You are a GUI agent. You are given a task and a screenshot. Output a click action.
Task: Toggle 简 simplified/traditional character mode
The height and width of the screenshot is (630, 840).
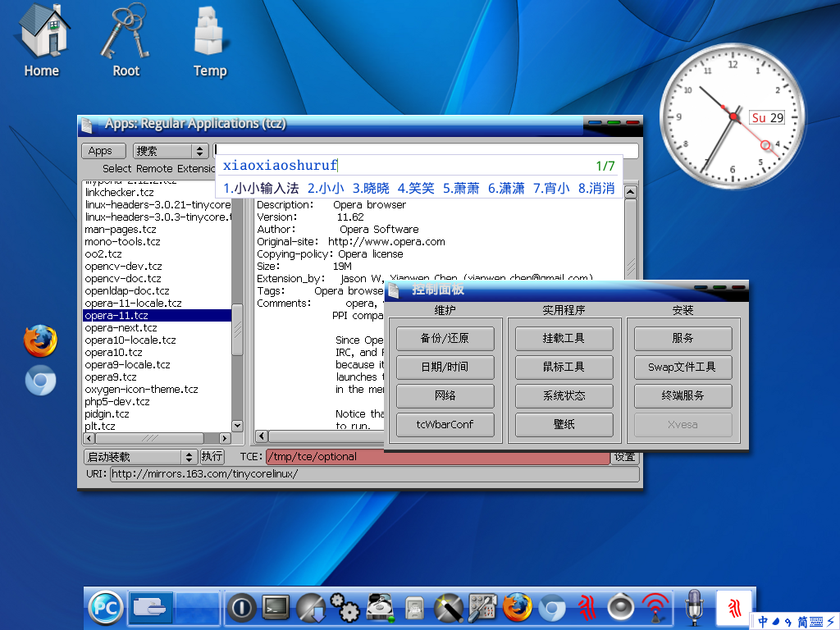[x=802, y=622]
